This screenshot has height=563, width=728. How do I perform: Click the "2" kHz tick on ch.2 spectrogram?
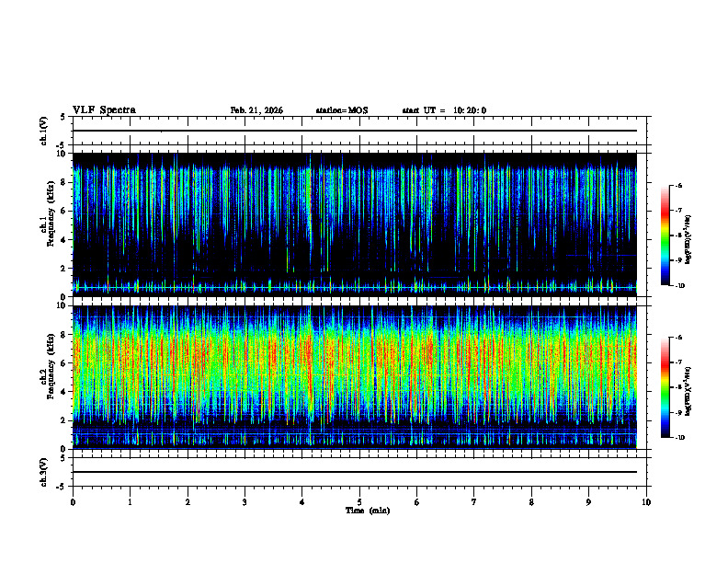pyautogui.click(x=63, y=420)
